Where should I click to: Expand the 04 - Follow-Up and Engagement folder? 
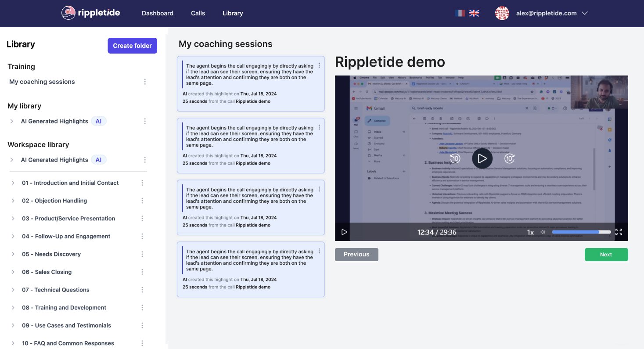[13, 236]
